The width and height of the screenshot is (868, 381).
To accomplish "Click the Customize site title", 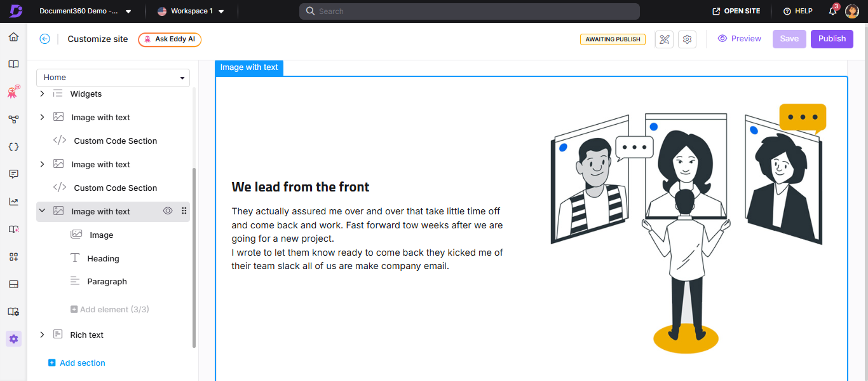I will [98, 39].
